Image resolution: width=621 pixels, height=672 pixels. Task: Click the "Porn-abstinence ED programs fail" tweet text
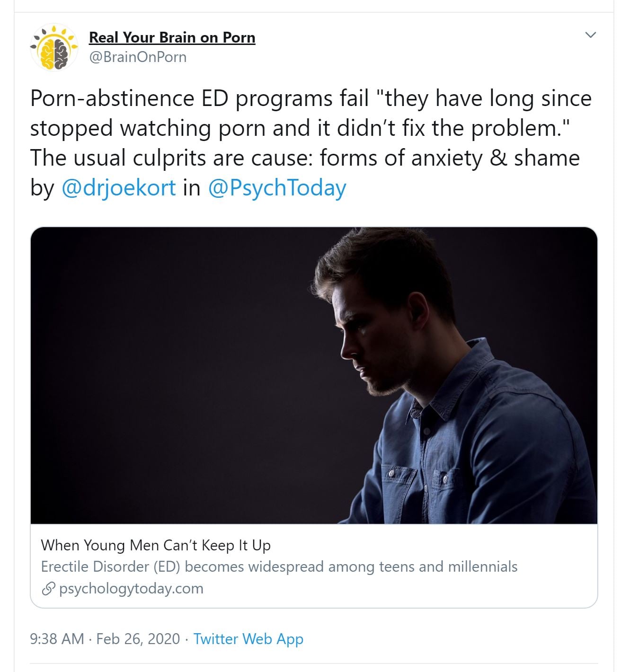coord(199,99)
